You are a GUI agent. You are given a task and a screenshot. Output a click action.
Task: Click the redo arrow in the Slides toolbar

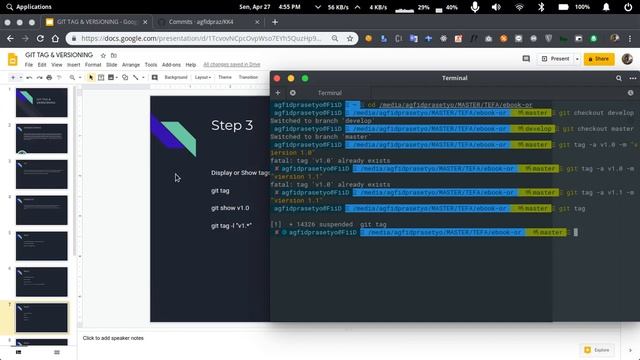click(x=39, y=77)
